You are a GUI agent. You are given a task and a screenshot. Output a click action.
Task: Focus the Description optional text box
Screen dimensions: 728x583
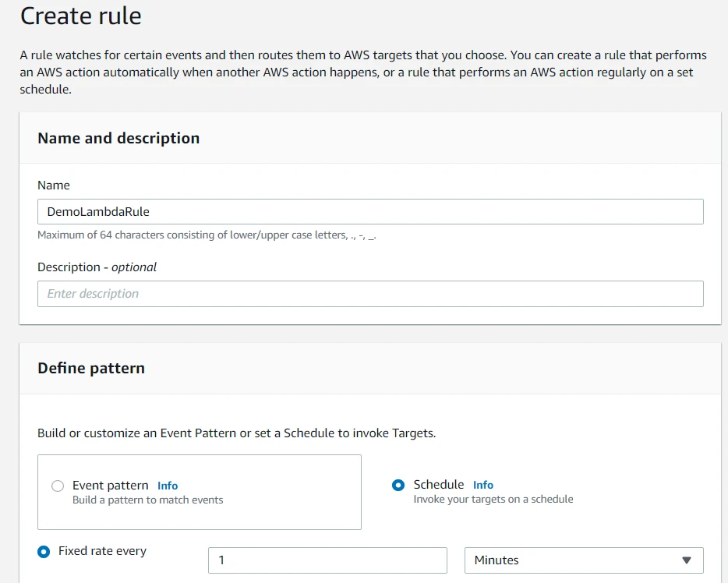click(370, 294)
